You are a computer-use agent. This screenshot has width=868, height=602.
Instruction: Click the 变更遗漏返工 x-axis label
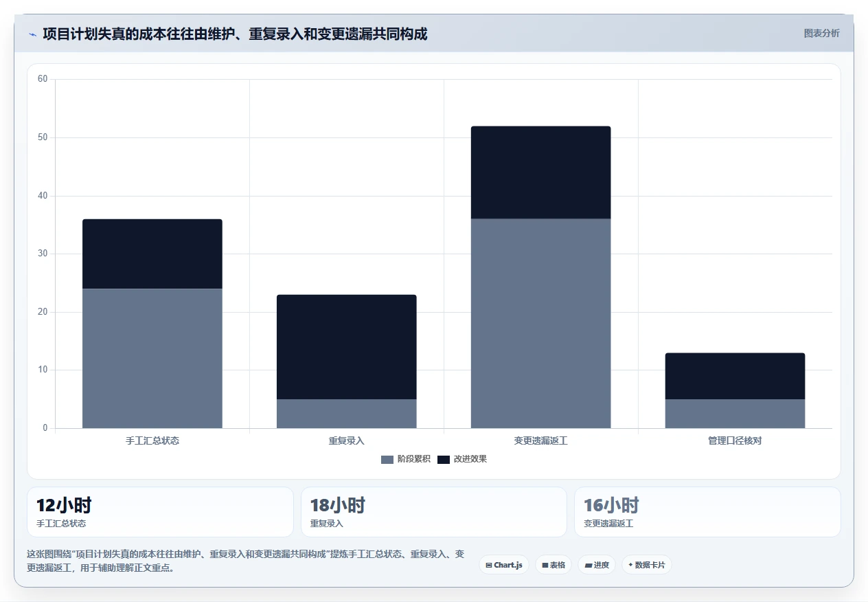click(x=541, y=441)
